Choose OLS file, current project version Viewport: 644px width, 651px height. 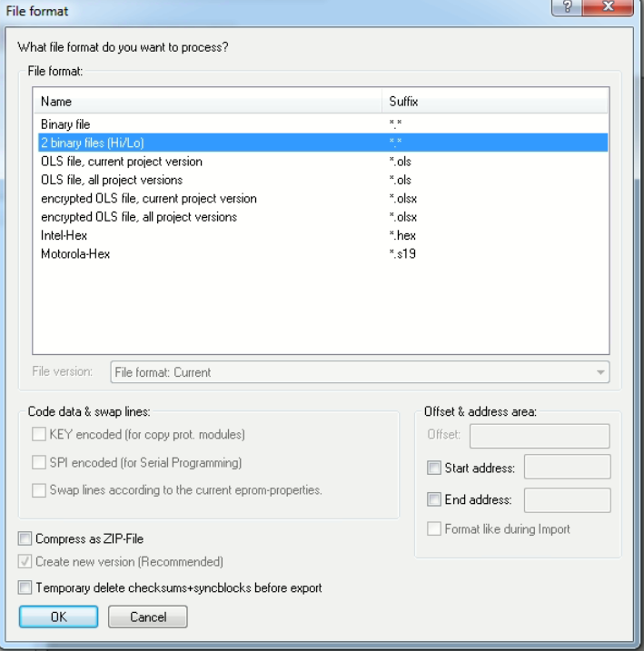(121, 161)
